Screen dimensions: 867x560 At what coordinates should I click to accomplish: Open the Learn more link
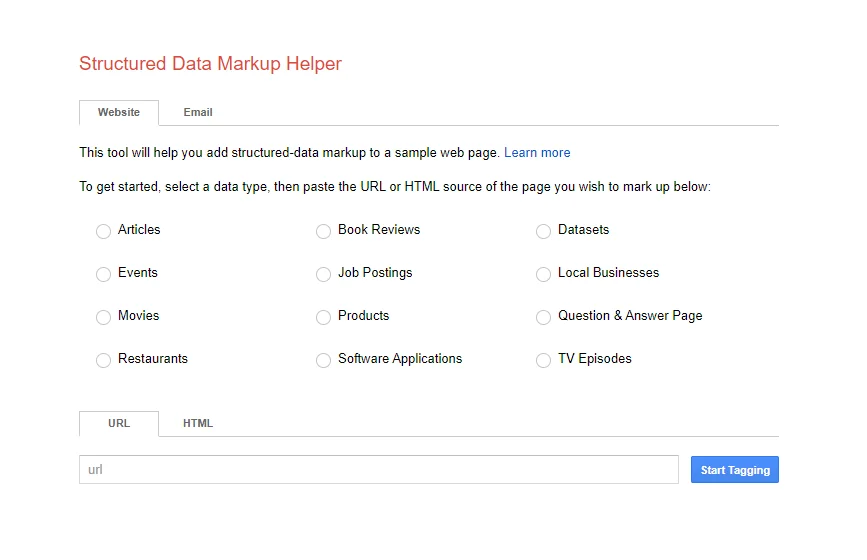coord(537,153)
